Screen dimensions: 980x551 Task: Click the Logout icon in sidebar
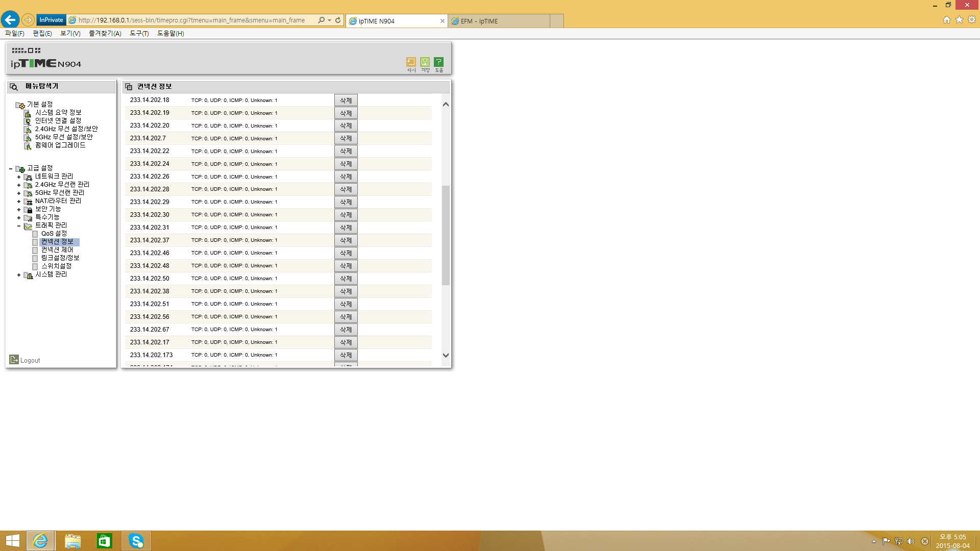point(14,360)
